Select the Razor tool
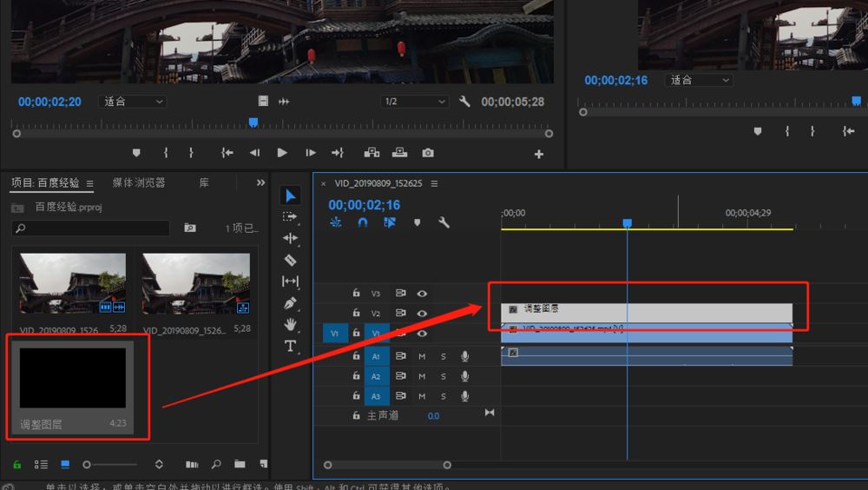This screenshot has height=490, width=868. click(290, 260)
